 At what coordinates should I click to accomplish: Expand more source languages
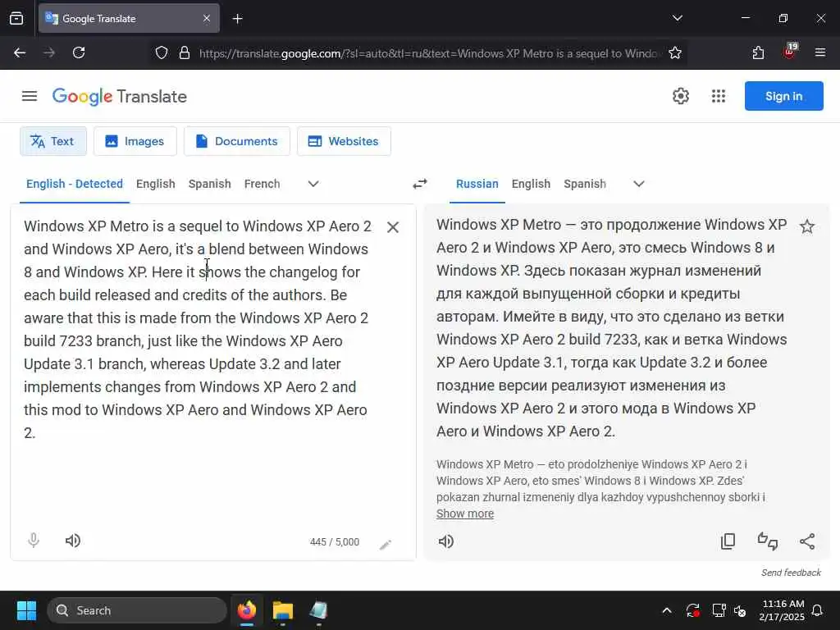pyautogui.click(x=313, y=184)
